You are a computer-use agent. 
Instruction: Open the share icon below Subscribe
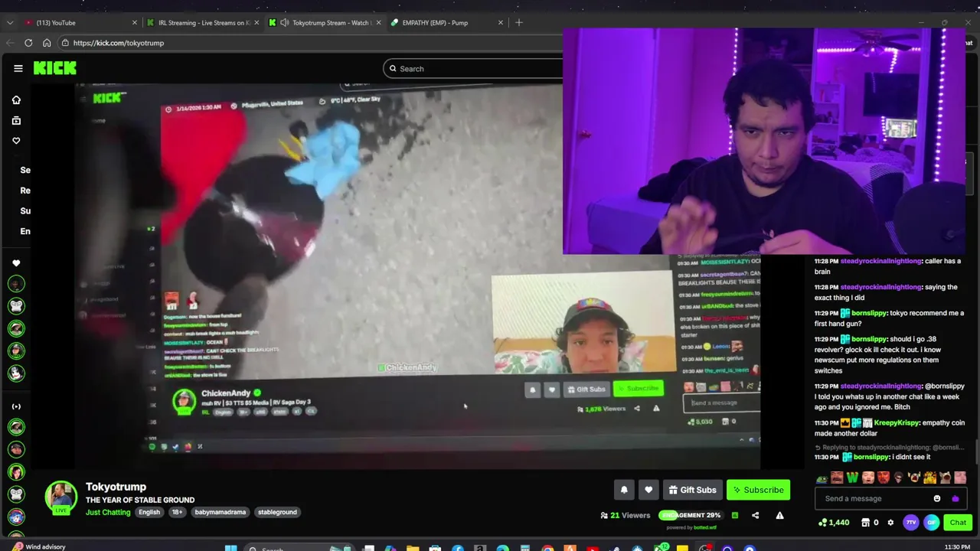point(755,515)
